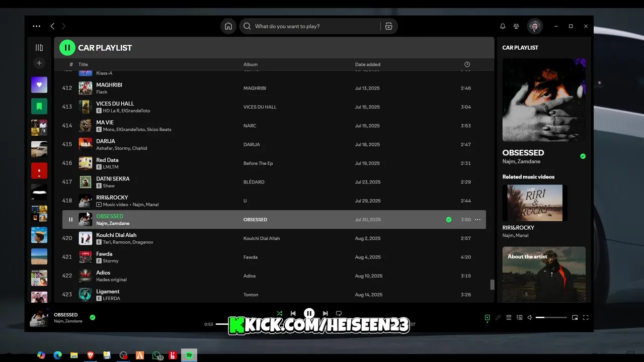Open Copilot from the taskbar
The image size is (644, 362).
[x=41, y=355]
